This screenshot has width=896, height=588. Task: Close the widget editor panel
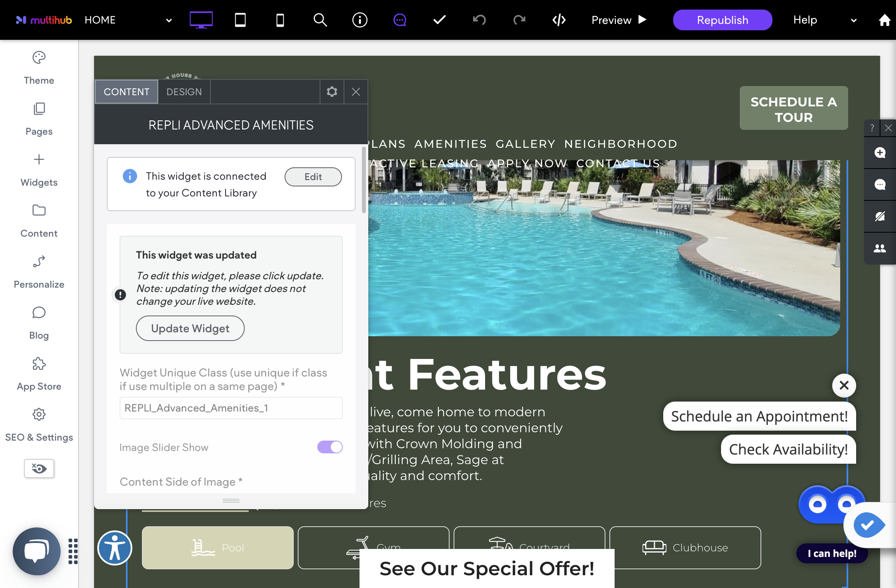tap(356, 92)
